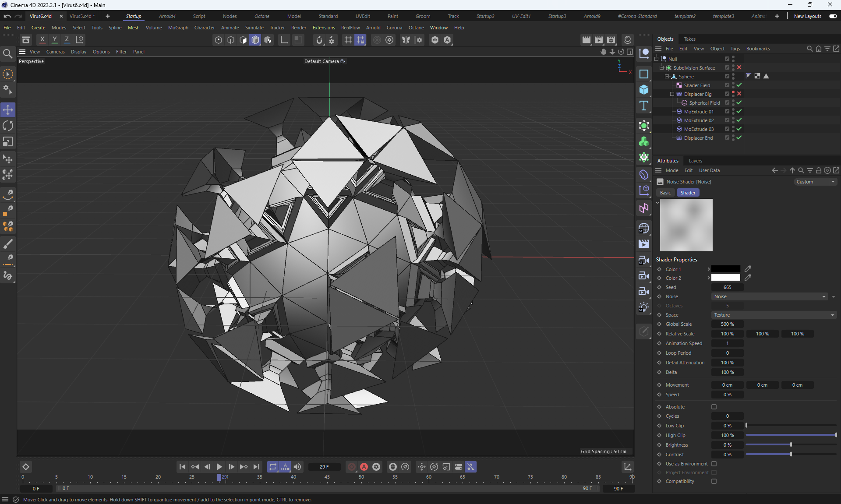Enable the Absolute checkbox
This screenshot has width=841, height=504.
714,407
